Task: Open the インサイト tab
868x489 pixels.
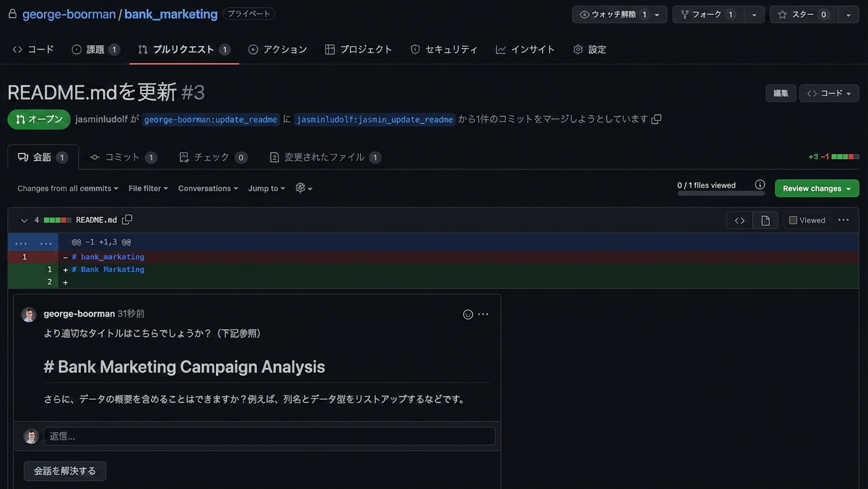Action: click(x=525, y=49)
